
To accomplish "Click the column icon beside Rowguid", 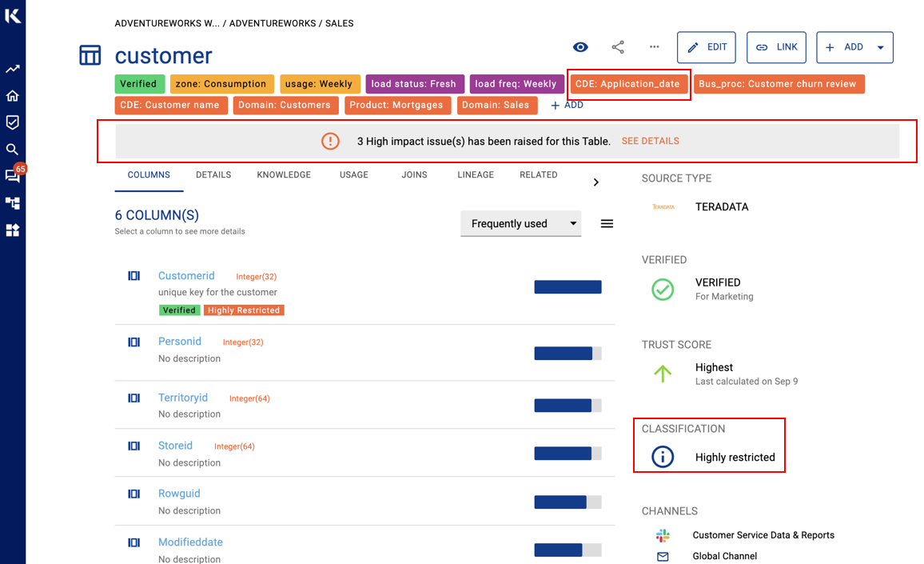I will click(133, 494).
